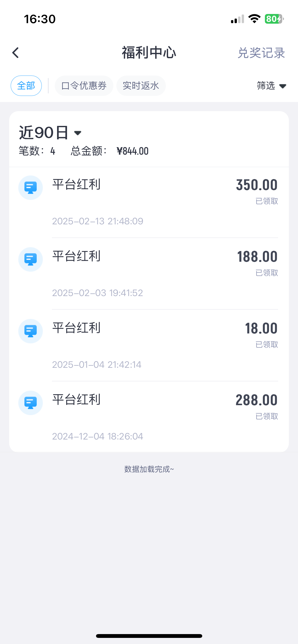
Task: Tap the home indicator bar
Action: click(x=149, y=636)
